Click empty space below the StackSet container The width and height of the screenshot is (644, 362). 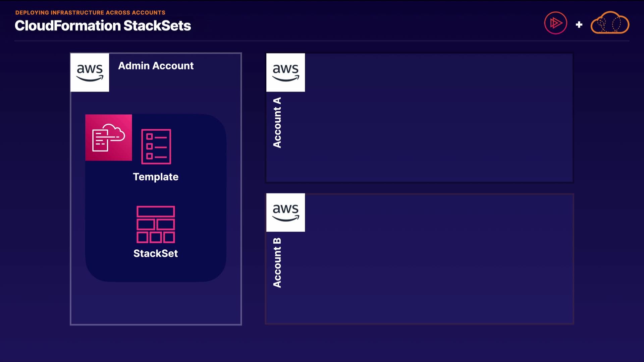coord(156,303)
